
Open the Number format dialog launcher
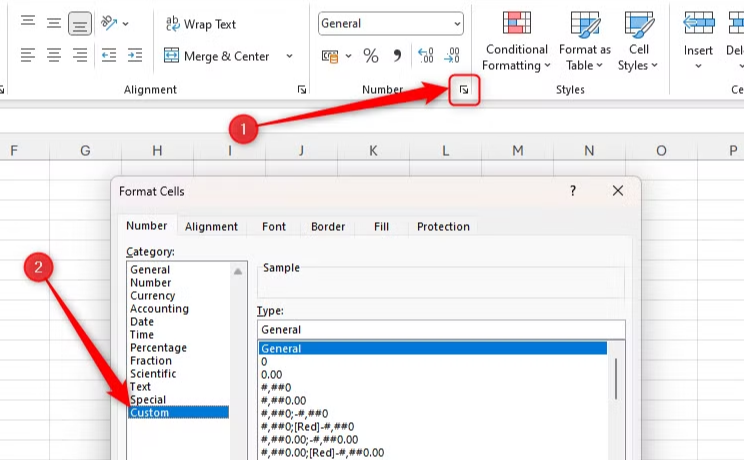pos(464,89)
